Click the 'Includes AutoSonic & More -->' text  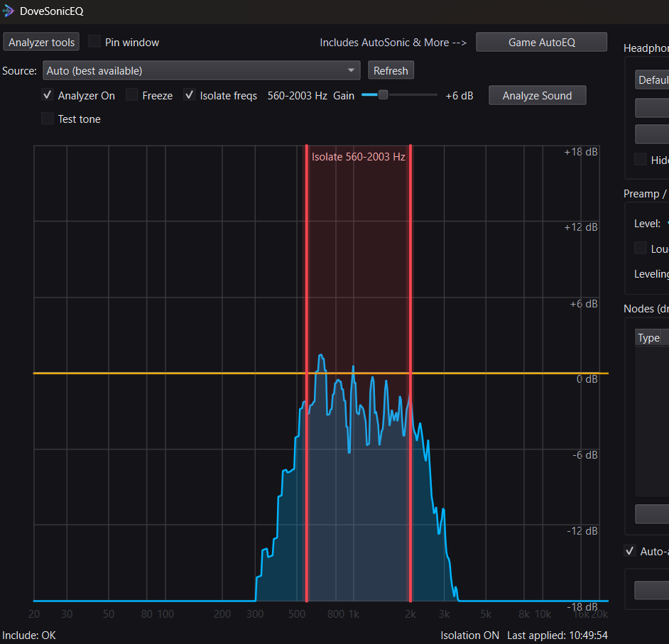(393, 43)
